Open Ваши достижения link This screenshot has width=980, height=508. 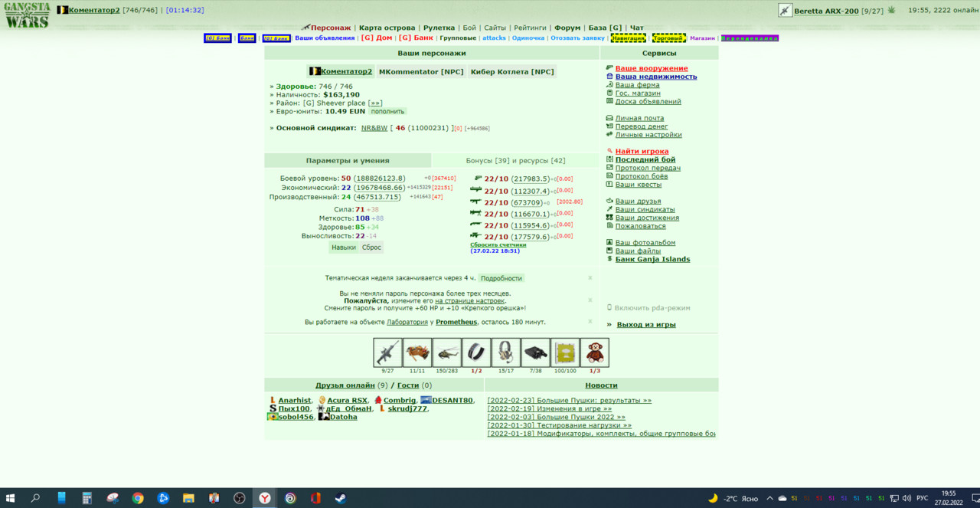647,218
